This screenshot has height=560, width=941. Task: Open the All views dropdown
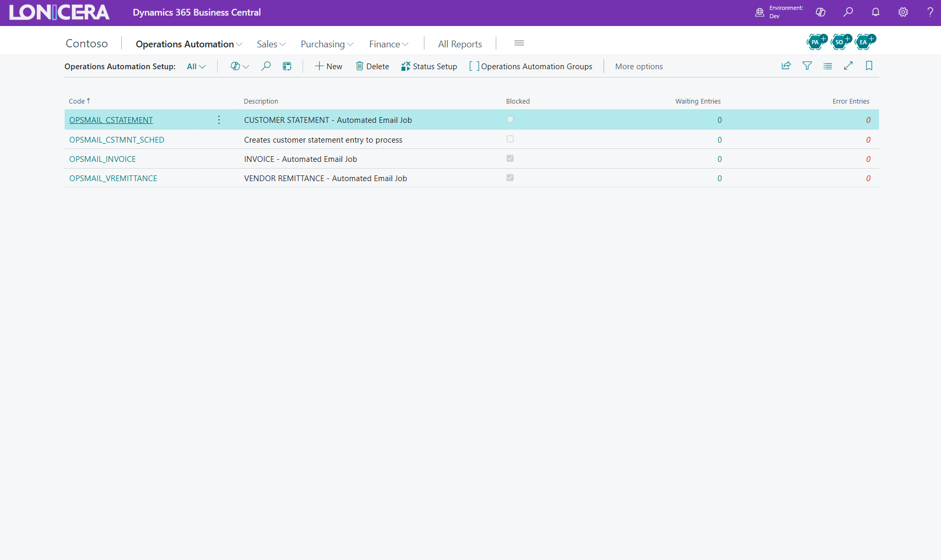pos(196,67)
